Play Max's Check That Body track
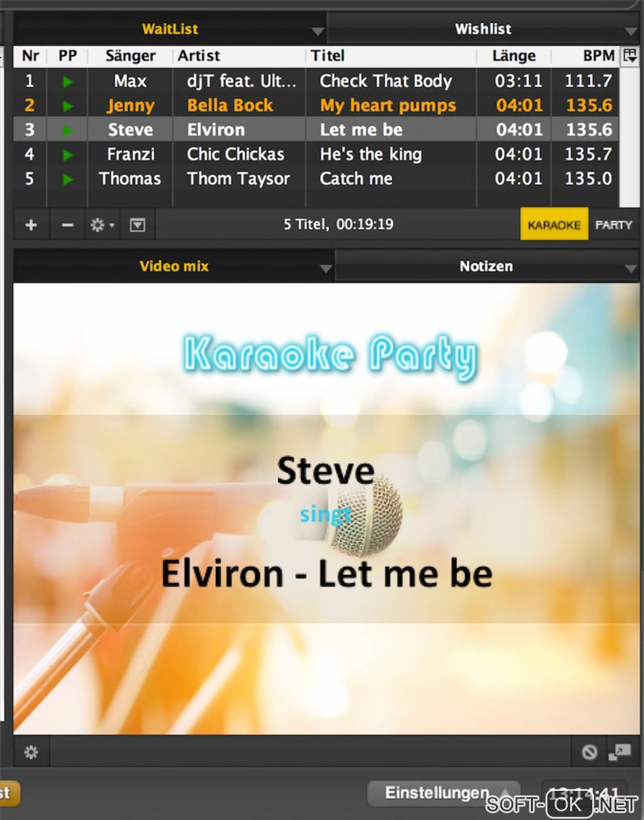The image size is (644, 820). pos(68,81)
